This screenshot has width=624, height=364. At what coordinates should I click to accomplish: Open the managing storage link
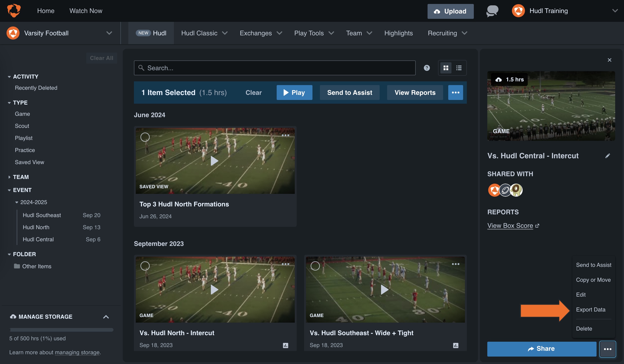pyautogui.click(x=77, y=352)
